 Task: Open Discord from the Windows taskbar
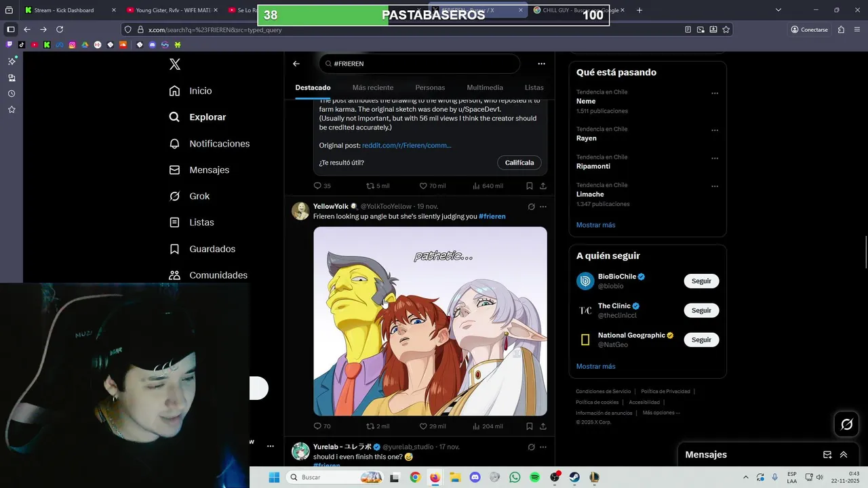[x=475, y=477]
